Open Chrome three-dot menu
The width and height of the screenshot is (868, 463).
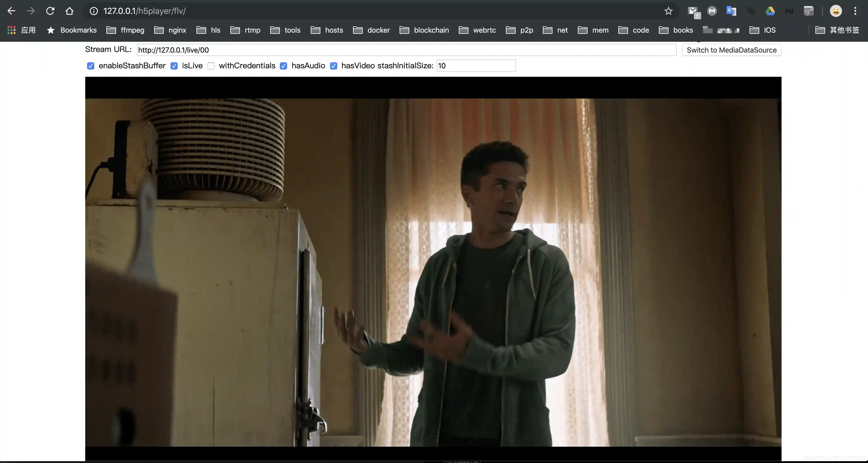coord(855,11)
